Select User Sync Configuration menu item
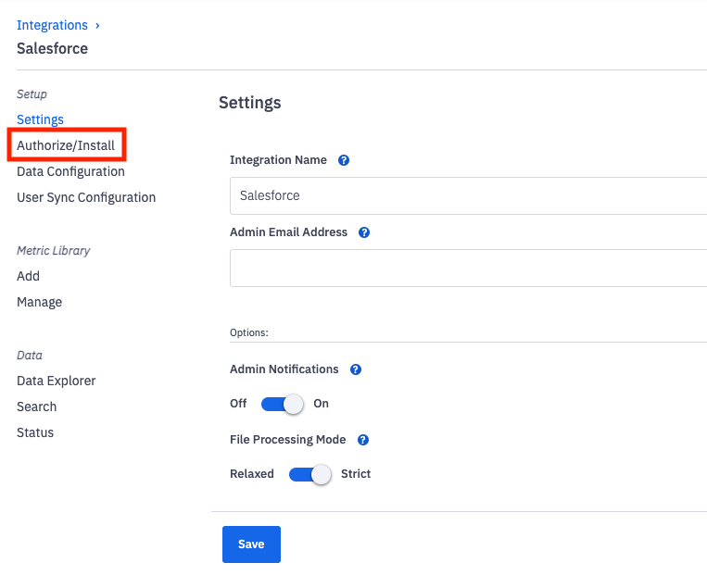 pos(86,197)
